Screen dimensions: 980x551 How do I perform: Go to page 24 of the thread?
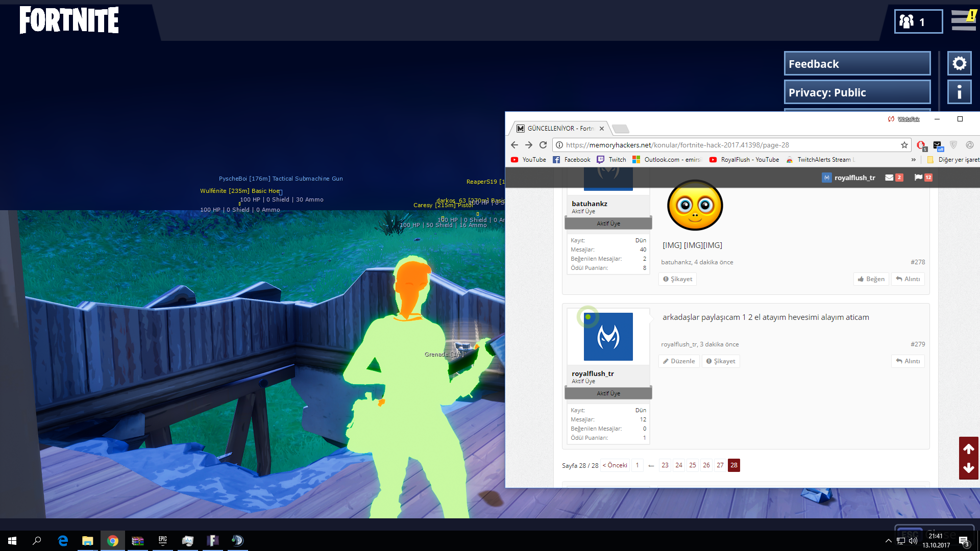[679, 465]
